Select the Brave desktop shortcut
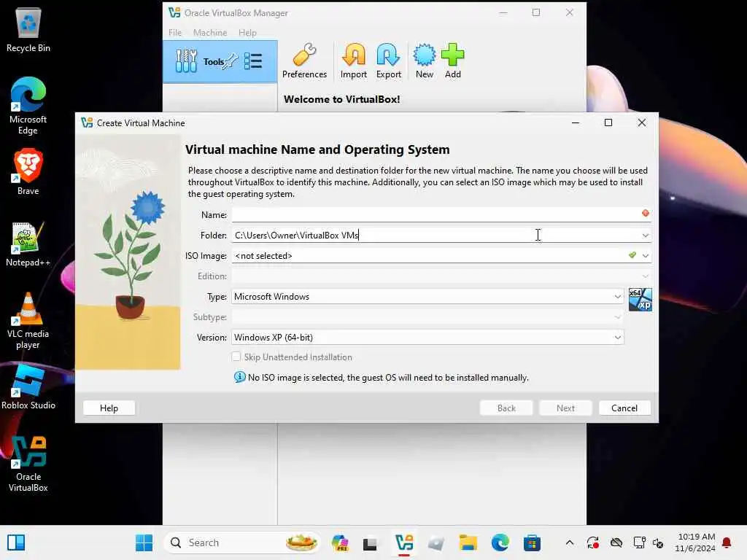The height and width of the screenshot is (560, 747). 28,172
